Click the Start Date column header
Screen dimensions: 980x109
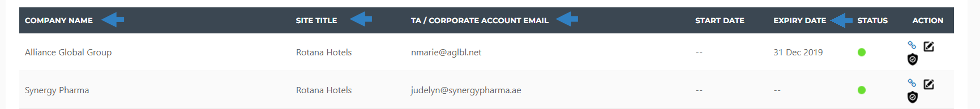point(719,21)
